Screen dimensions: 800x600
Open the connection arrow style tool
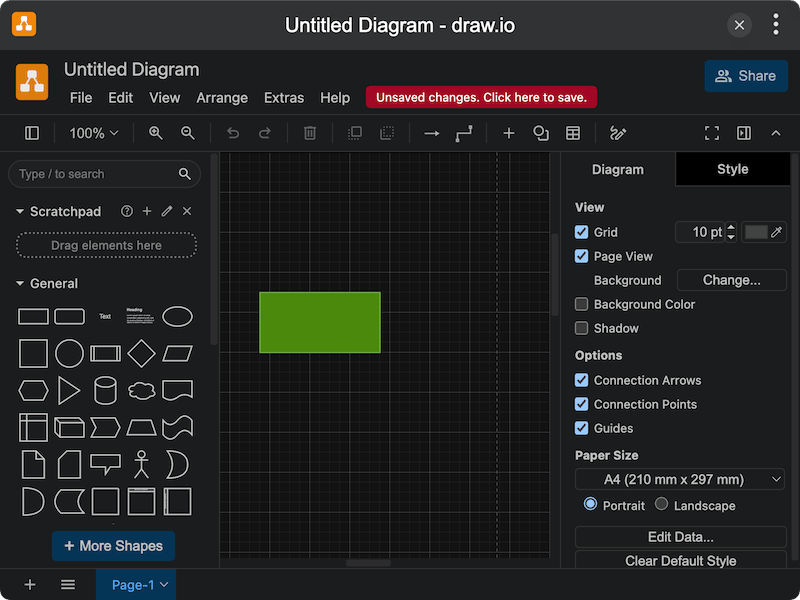(432, 133)
